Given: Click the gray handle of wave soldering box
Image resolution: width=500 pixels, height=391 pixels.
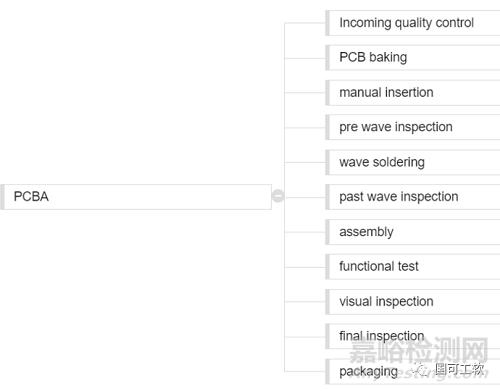Looking at the screenshot, I should [327, 162].
